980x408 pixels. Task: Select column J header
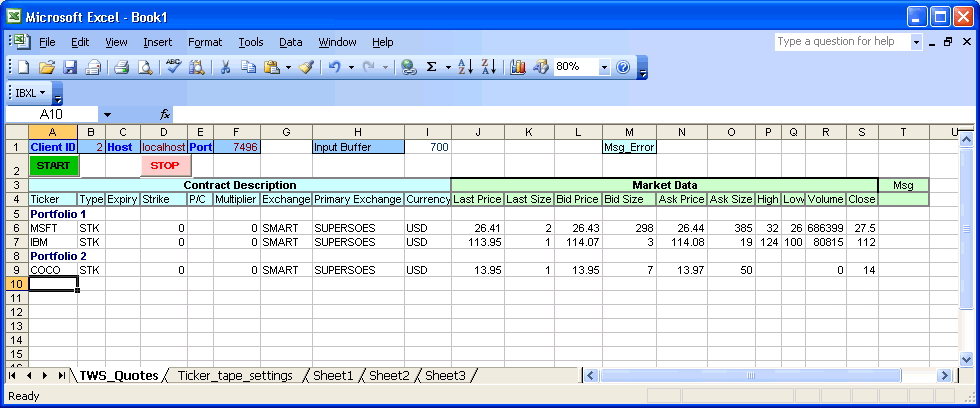478,132
